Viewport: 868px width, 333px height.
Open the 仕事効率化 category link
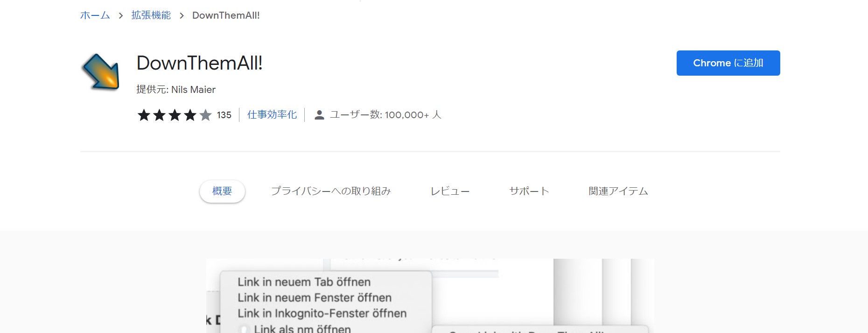click(272, 115)
